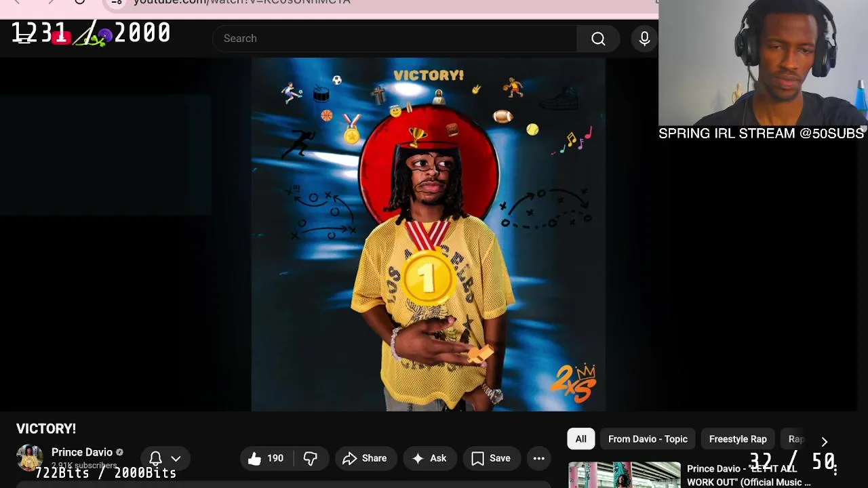Select From Davio - Topic chip
The width and height of the screenshot is (868, 488).
click(648, 439)
